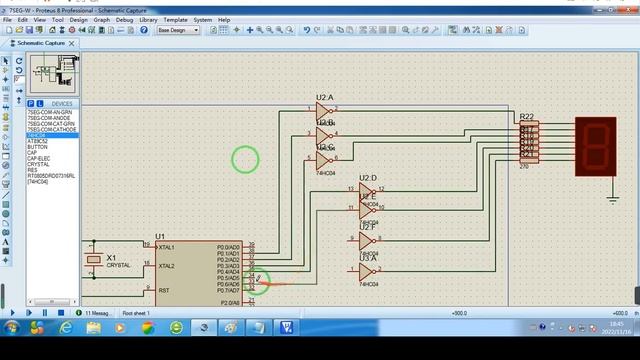The image size is (640, 360).
Task: Open the Windows Start button
Action: point(11,328)
